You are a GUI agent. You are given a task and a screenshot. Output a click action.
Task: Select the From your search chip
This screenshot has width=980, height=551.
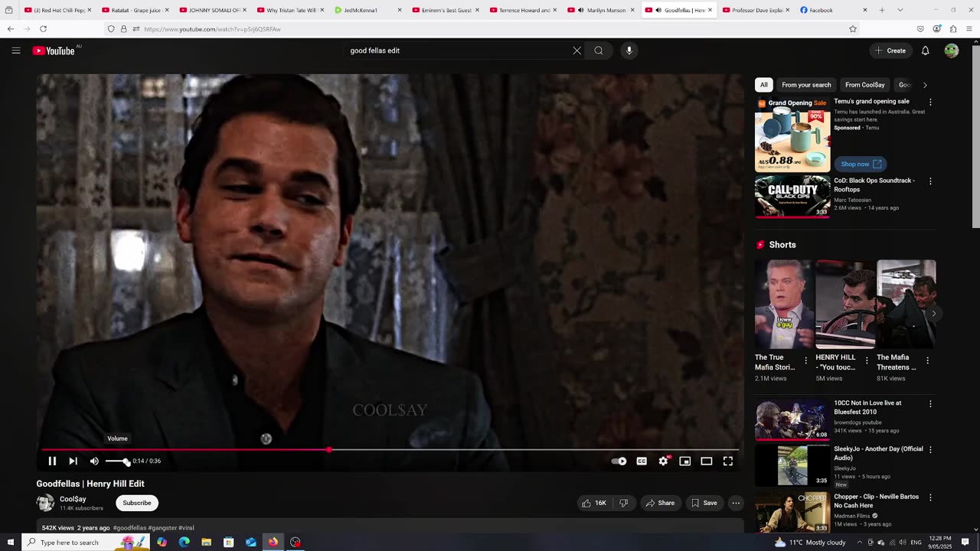click(806, 85)
